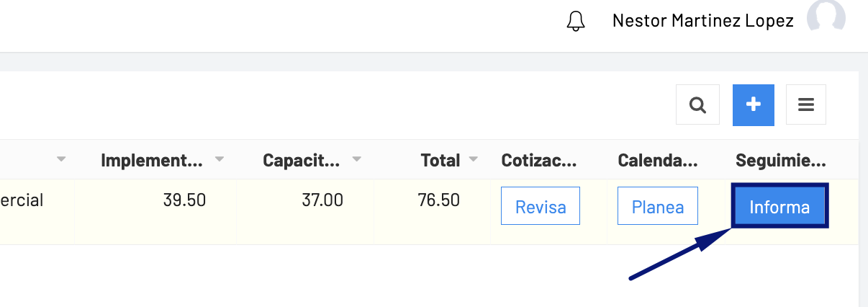Screen dimensions: 868x307
Task: Open the hamburger list options menu
Action: pos(806,105)
